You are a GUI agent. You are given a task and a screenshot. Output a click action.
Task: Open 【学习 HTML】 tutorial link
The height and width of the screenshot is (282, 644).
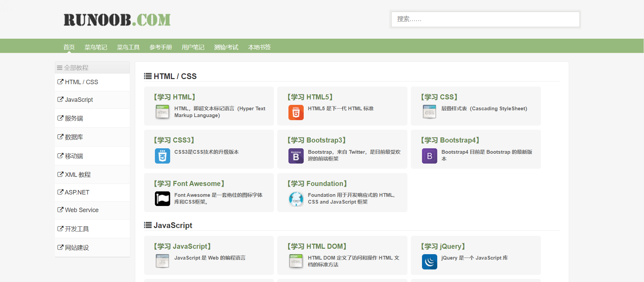pos(175,97)
